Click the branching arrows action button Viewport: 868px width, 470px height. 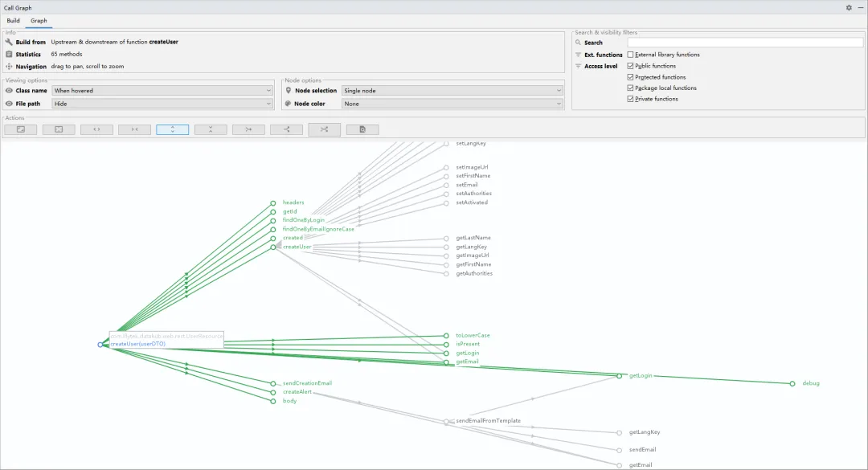286,129
